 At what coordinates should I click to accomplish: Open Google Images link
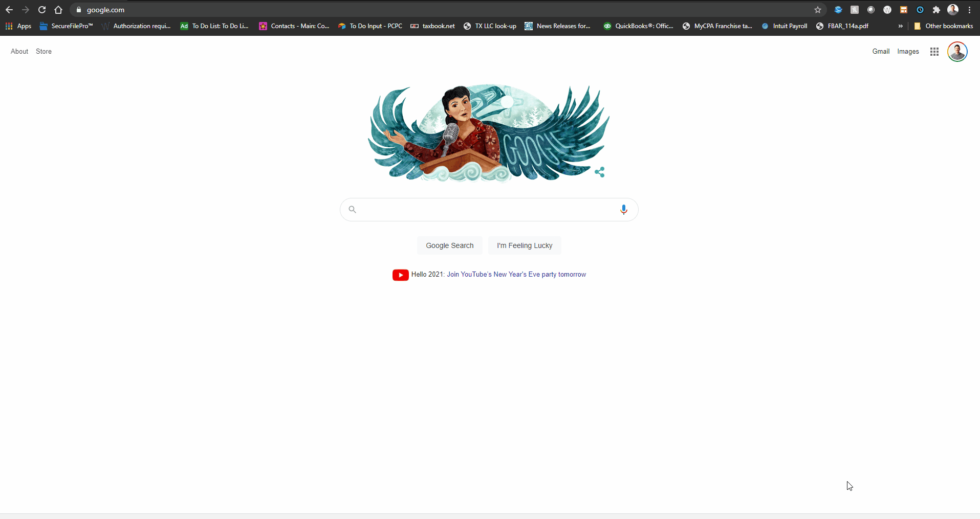tap(908, 51)
